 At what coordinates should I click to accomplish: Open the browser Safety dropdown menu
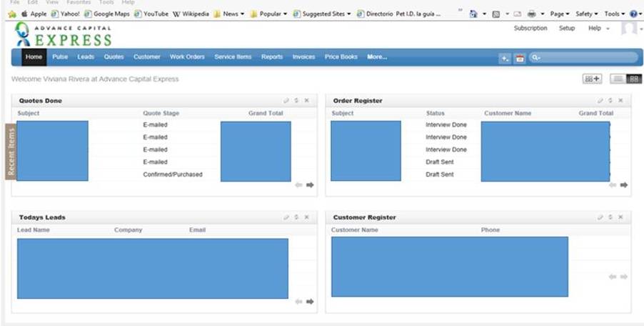click(586, 14)
